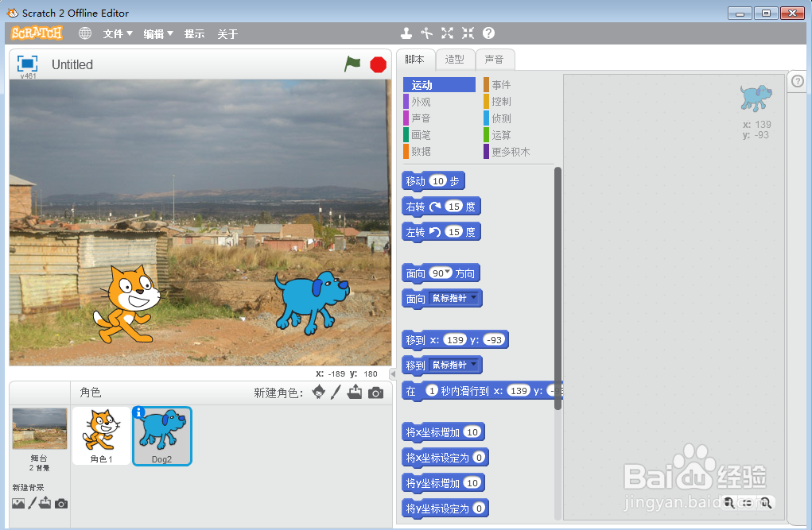Screen dimensions: 812x530
Task: Take backdrop from camera
Action: [x=61, y=504]
